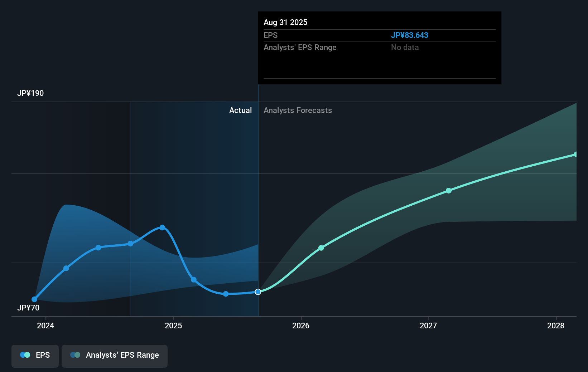Click the 2027 forecast data point

449,191
